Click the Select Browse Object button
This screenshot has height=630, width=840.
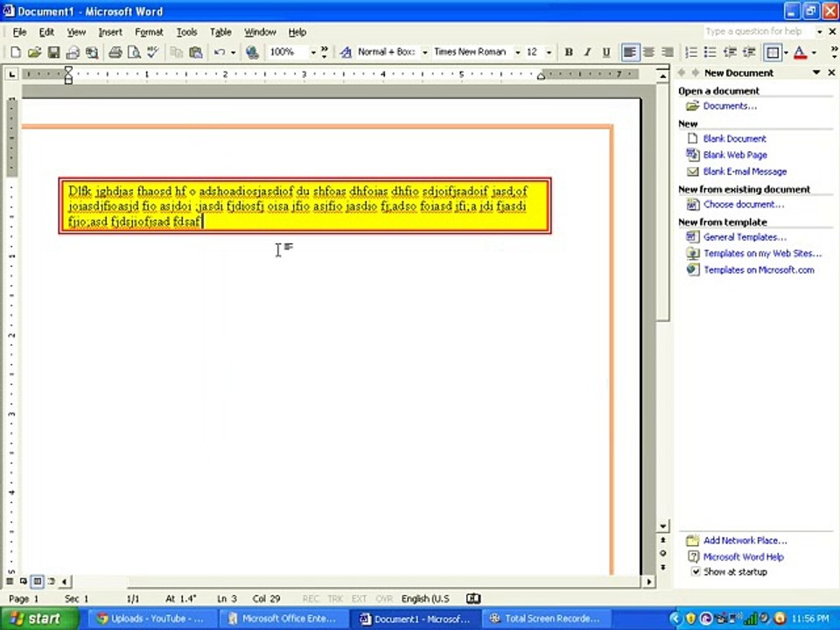[662, 553]
